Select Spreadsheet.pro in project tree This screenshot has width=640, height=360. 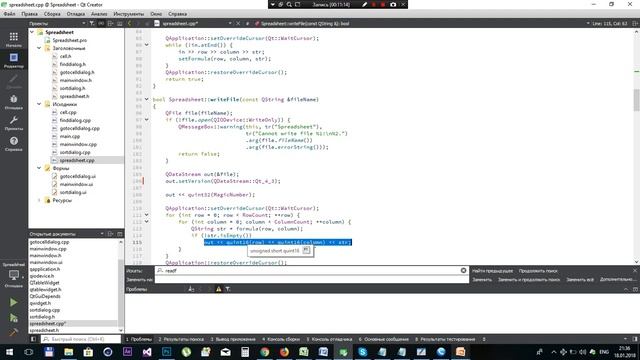pos(69,40)
